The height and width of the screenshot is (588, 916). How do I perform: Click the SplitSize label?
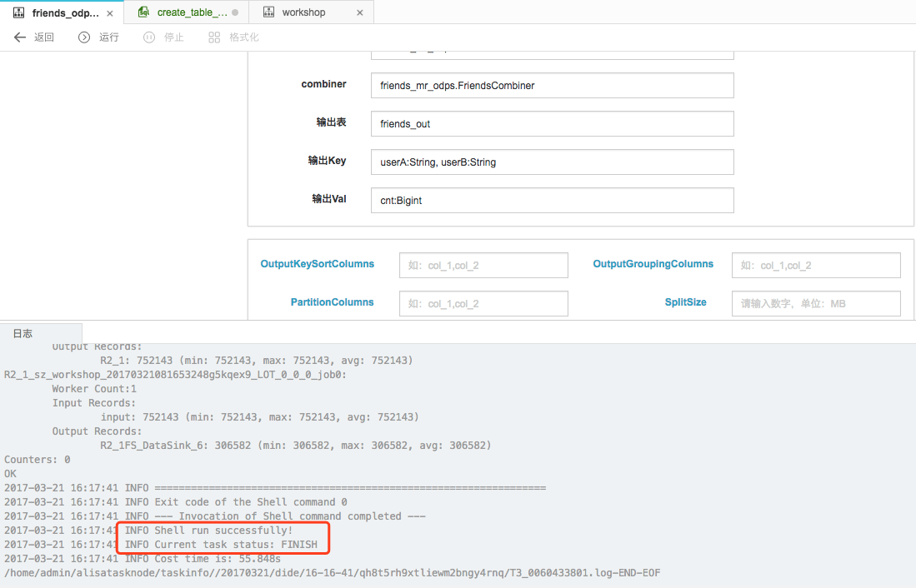click(685, 301)
